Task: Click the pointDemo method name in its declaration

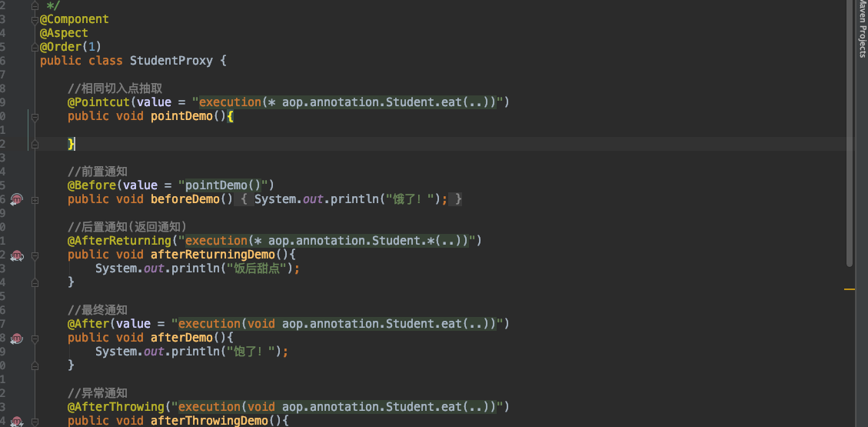Action: pyautogui.click(x=181, y=116)
